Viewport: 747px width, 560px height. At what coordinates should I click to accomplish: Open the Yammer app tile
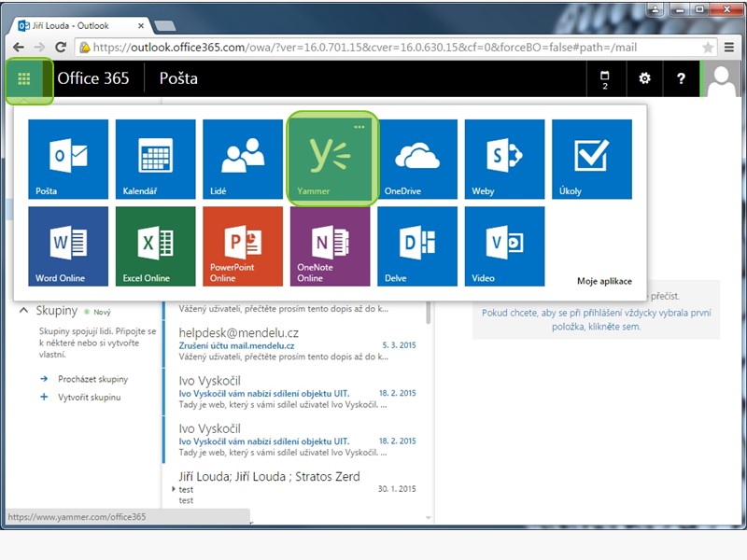point(331,159)
